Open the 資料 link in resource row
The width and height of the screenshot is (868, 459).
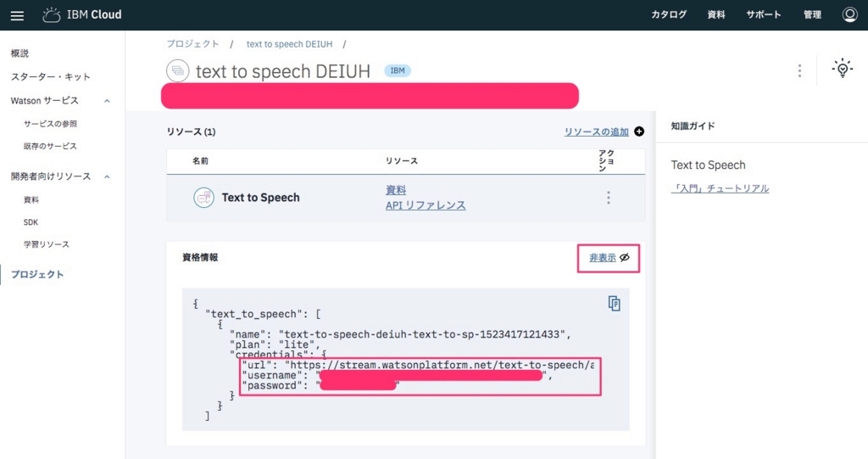point(396,189)
